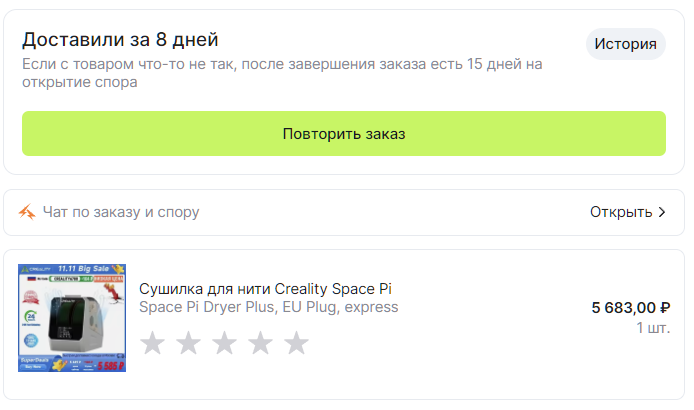
Task: Open Чат по заказу и спору
Action: click(121, 212)
